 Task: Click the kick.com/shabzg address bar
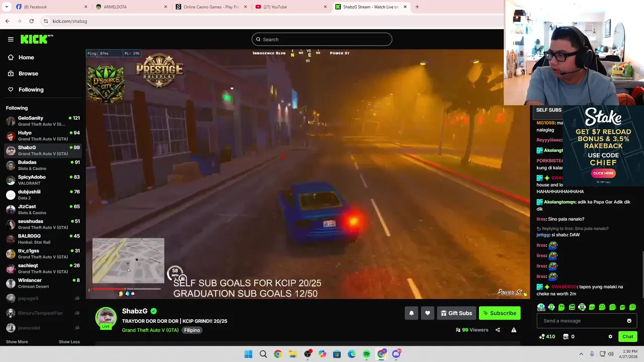(272, 21)
